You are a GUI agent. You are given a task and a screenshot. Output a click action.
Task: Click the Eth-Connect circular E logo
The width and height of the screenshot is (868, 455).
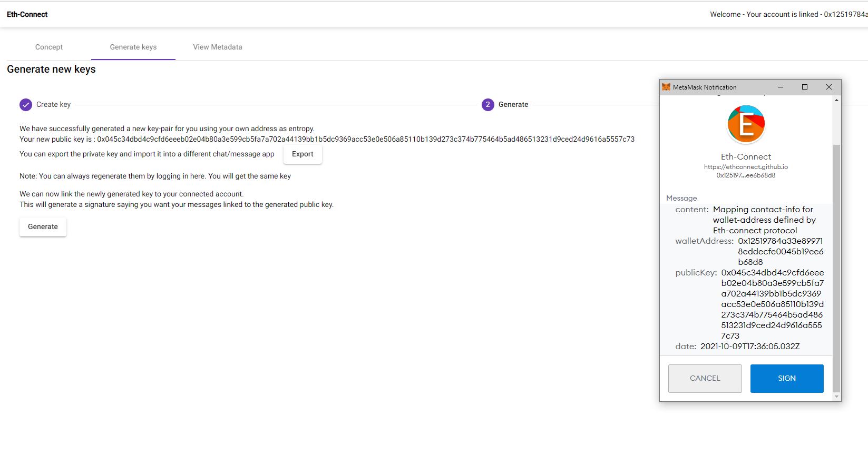(x=746, y=124)
